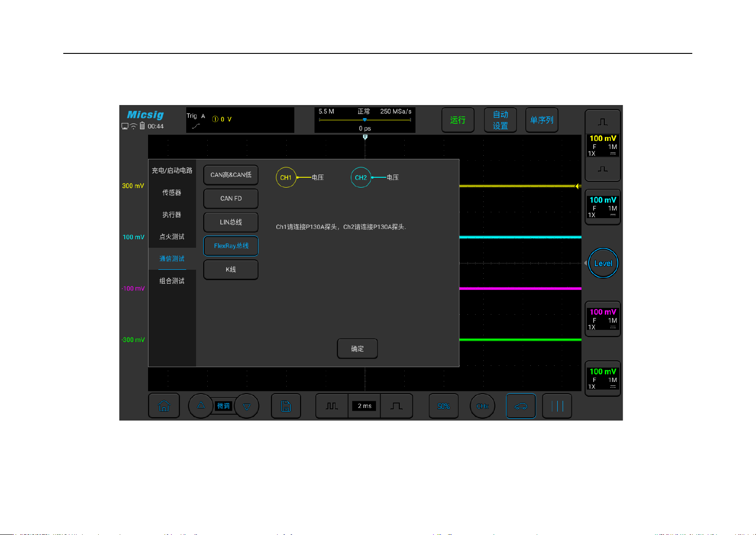Image resolution: width=756 pixels, height=535 pixels.
Task: Tap the down triangle fine-adjust button
Action: (247, 406)
